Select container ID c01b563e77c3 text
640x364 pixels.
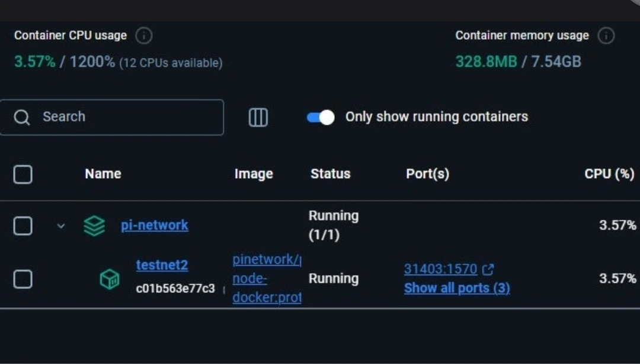tap(175, 289)
